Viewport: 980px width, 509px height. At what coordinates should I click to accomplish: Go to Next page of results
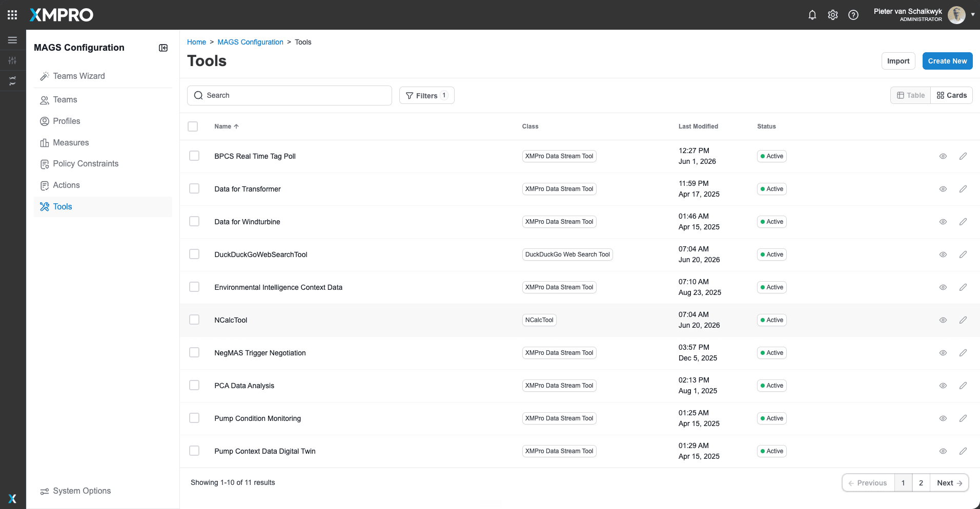point(949,483)
